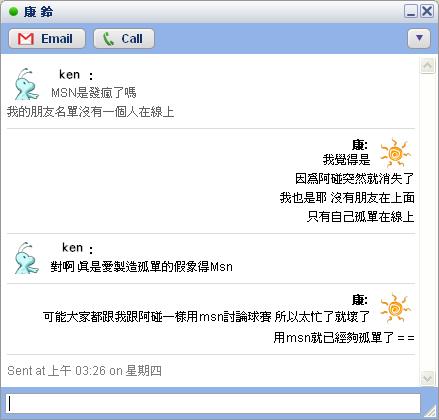This screenshot has height=420, width=439.
Task: Click the green online status dot
Action: tap(13, 12)
